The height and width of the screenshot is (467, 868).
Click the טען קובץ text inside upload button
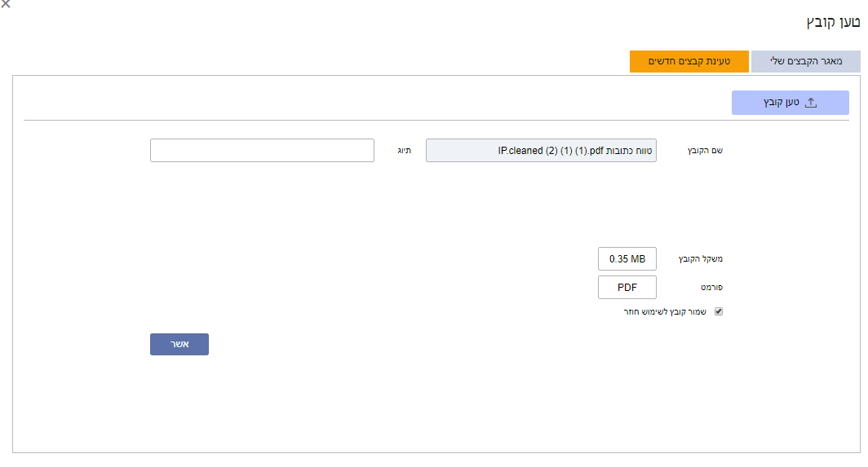pos(781,103)
